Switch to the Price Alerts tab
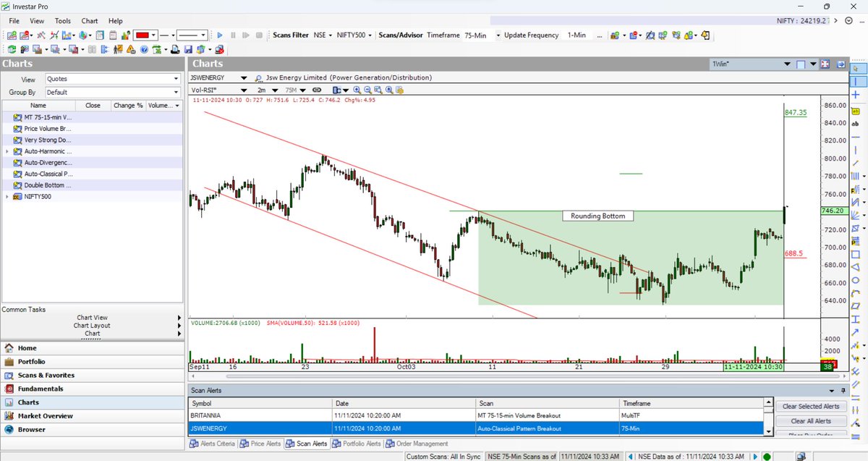This screenshot has height=461, width=868. click(x=262, y=444)
